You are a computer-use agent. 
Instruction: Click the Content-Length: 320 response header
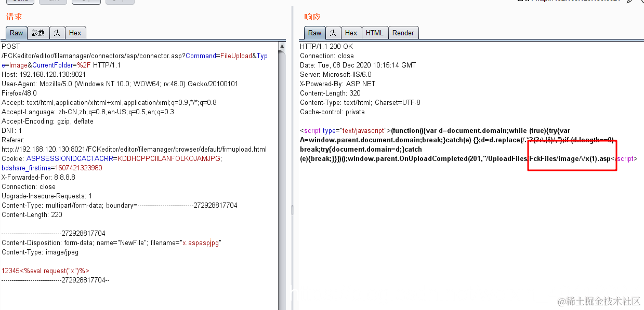pyautogui.click(x=330, y=93)
